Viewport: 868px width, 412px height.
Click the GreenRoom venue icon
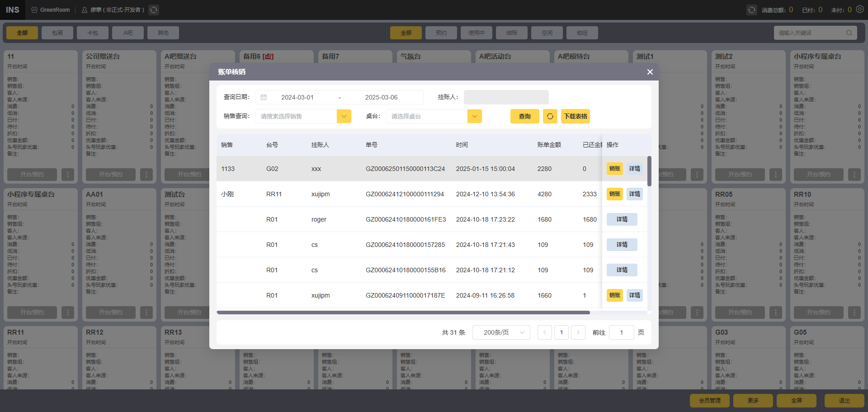pyautogui.click(x=34, y=9)
